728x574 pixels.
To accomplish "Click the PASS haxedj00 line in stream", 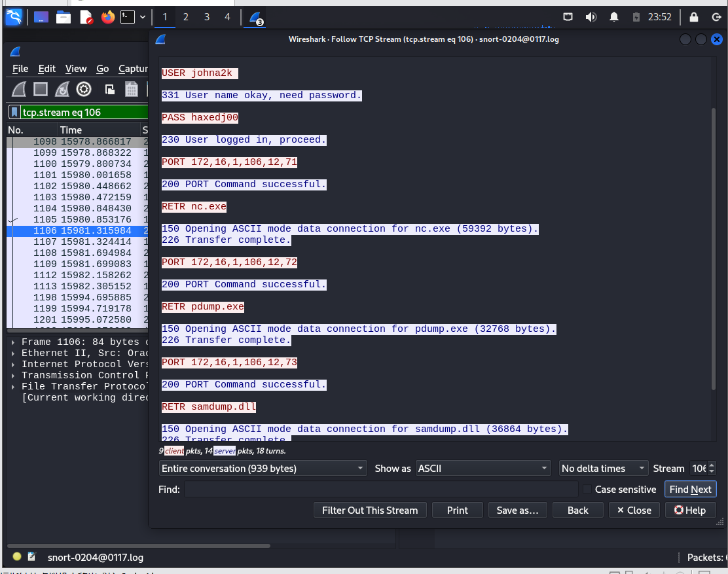I will click(x=200, y=117).
